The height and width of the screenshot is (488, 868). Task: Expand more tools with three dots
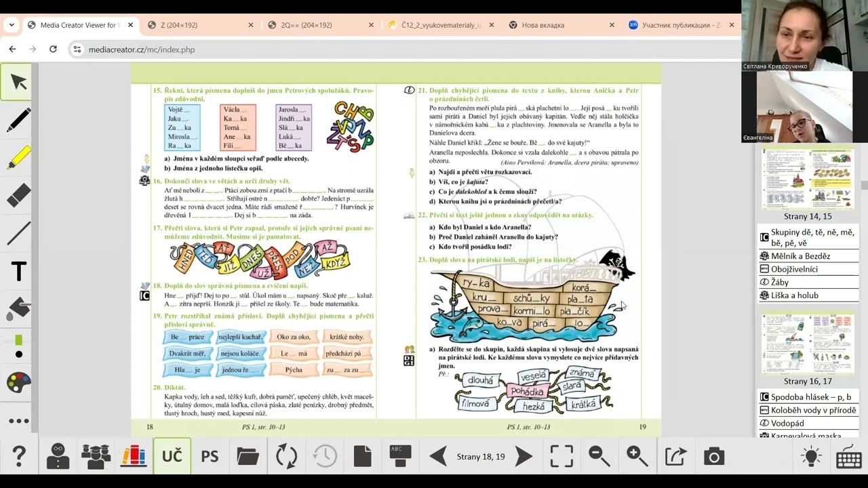[18, 421]
